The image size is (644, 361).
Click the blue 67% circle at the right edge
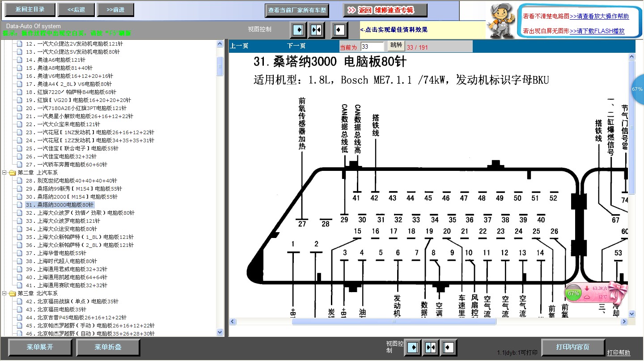click(638, 89)
